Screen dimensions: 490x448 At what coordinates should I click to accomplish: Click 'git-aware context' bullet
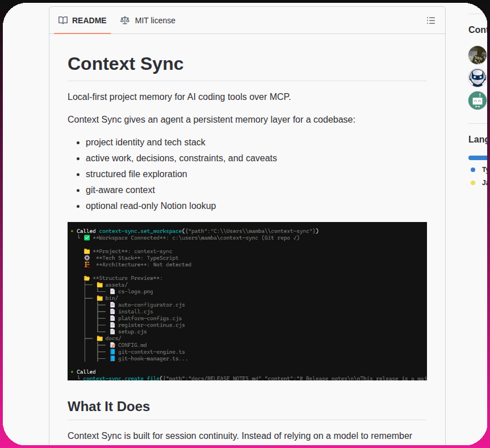(120, 190)
